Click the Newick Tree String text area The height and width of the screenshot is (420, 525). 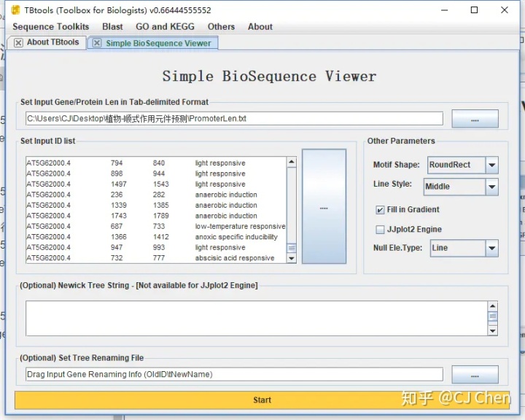(x=257, y=318)
